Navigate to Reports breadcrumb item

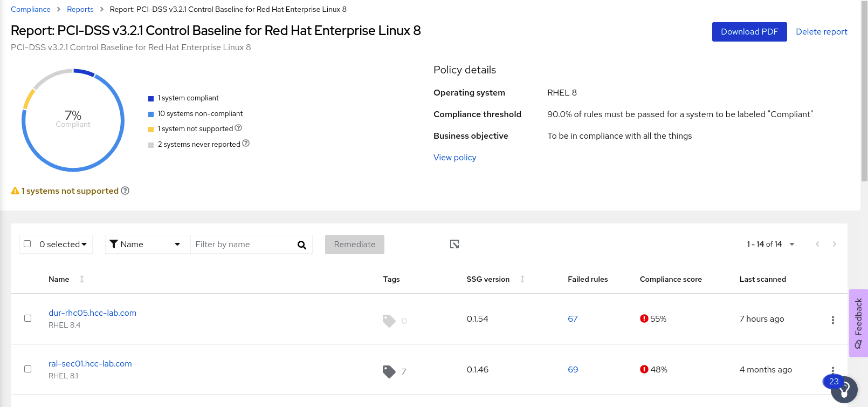(80, 9)
